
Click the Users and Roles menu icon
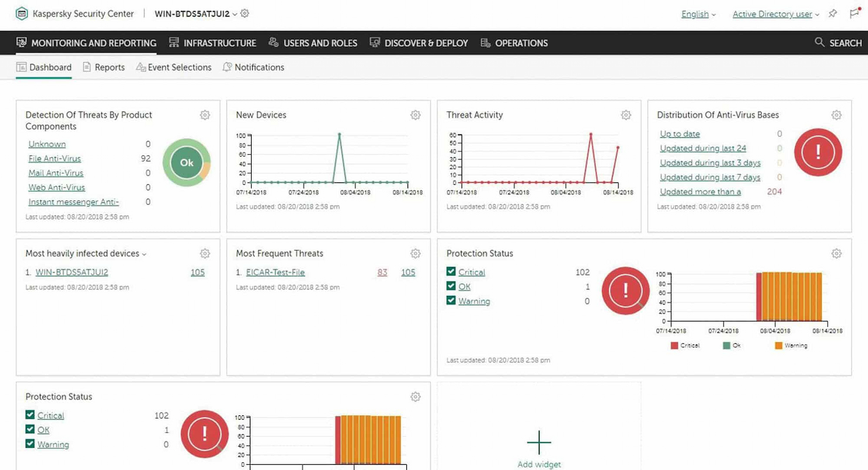pos(273,42)
